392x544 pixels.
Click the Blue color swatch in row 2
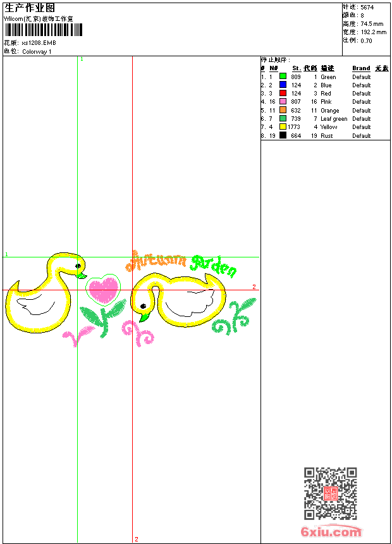click(x=283, y=85)
